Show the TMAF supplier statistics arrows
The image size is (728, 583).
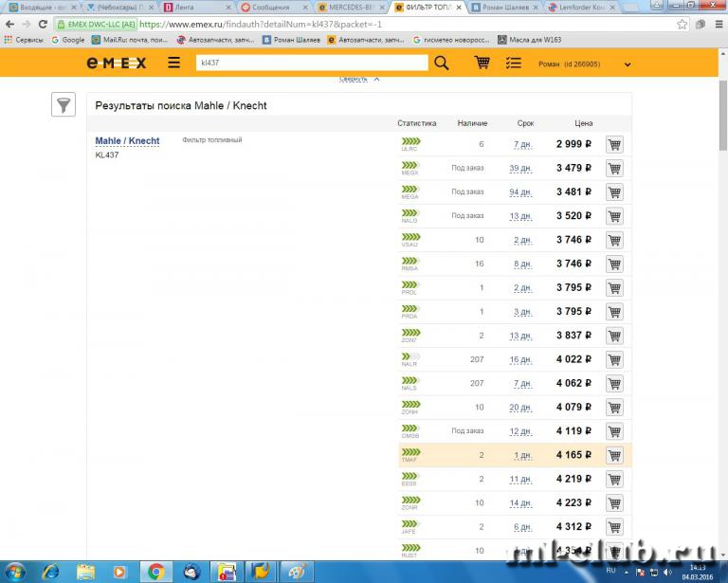point(410,452)
